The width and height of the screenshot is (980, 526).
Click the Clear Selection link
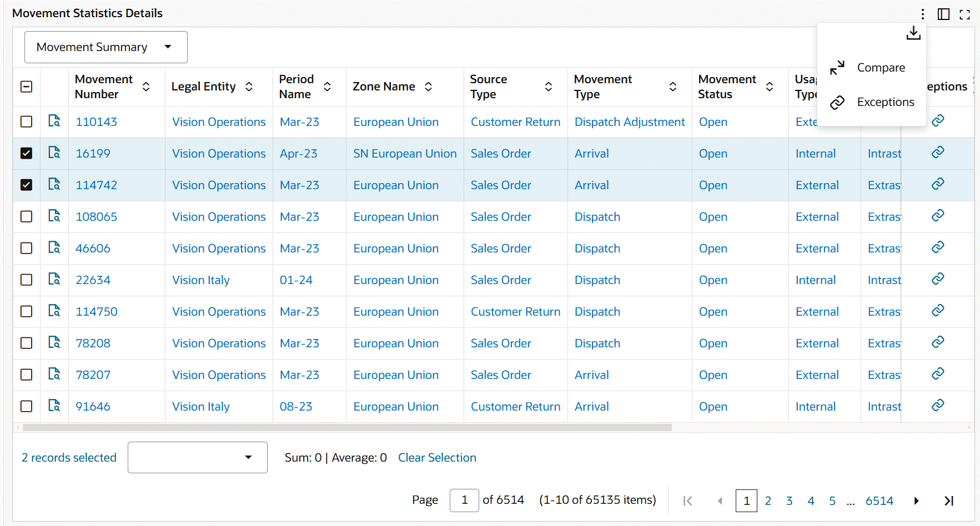437,458
